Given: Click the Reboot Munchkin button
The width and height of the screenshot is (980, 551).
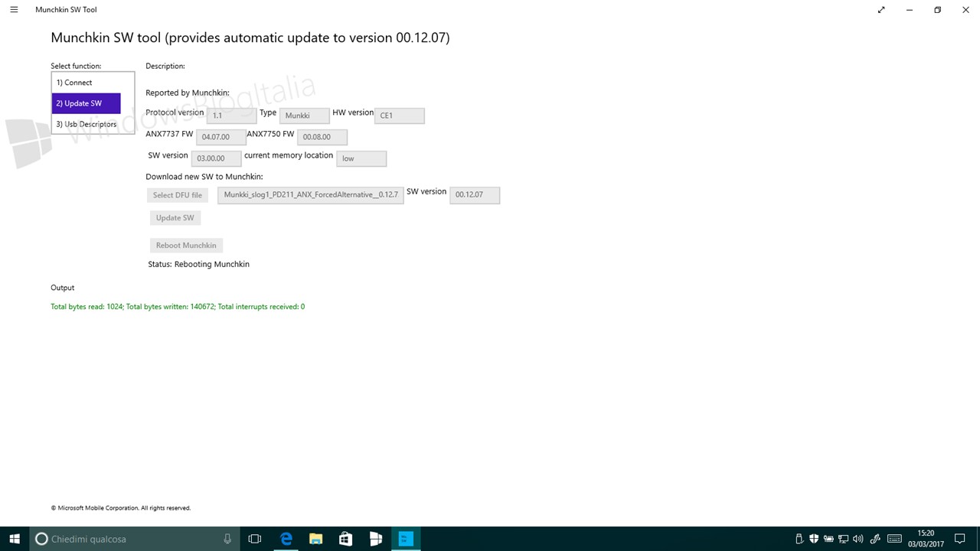Looking at the screenshot, I should (x=186, y=246).
